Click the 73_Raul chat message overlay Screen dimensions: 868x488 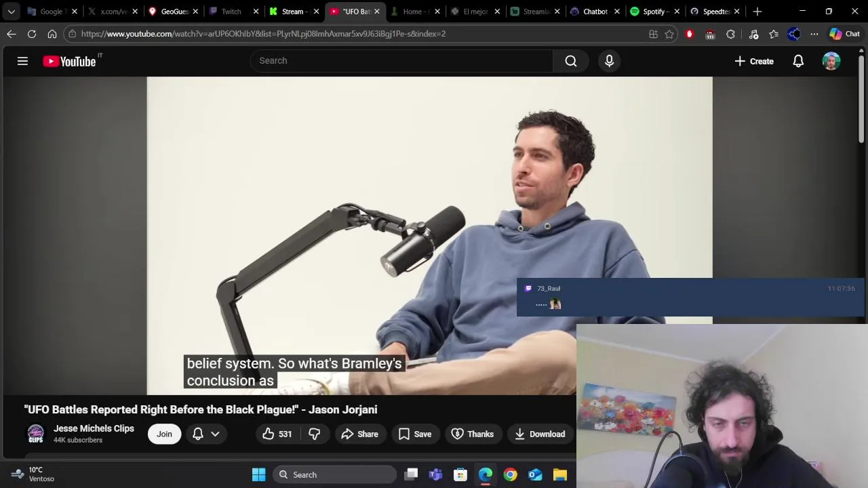coord(690,298)
